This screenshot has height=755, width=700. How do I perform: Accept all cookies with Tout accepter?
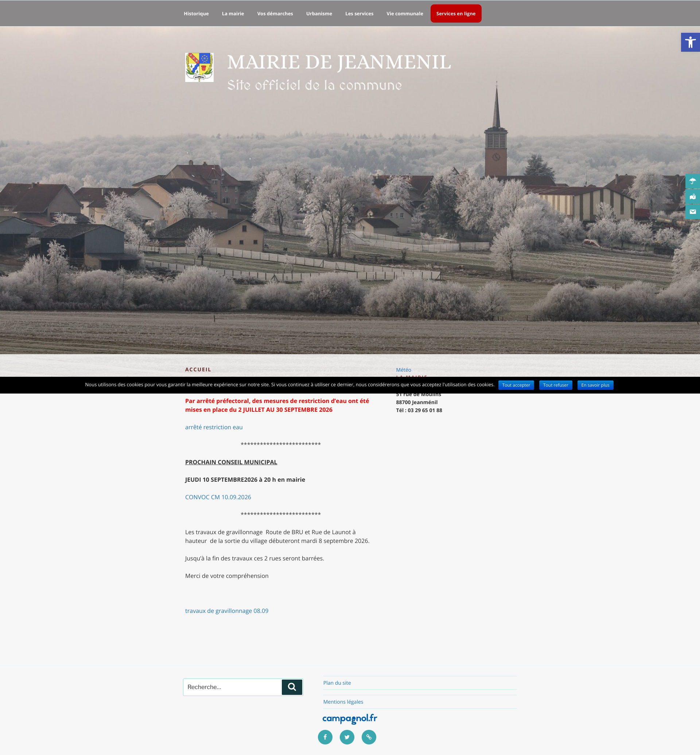pos(516,385)
